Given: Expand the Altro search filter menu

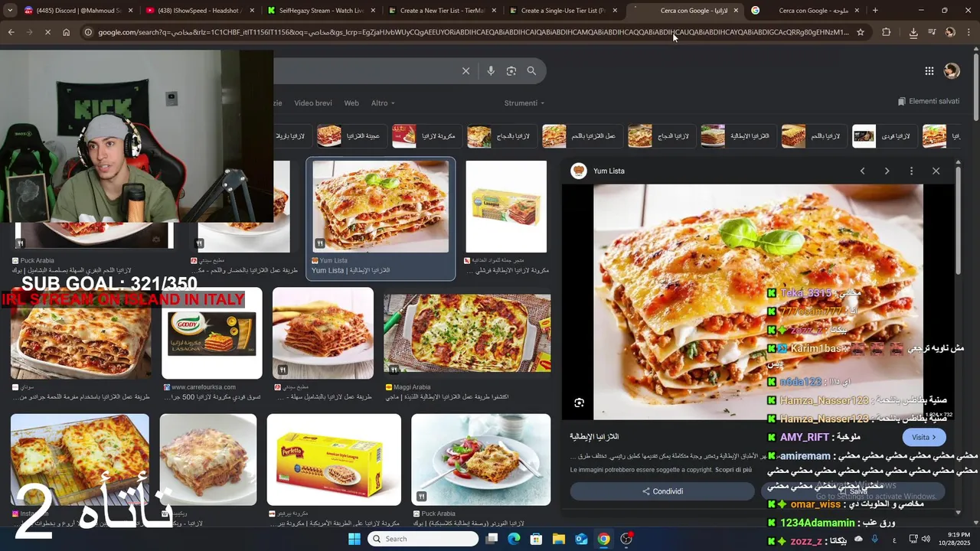Looking at the screenshot, I should coord(383,103).
